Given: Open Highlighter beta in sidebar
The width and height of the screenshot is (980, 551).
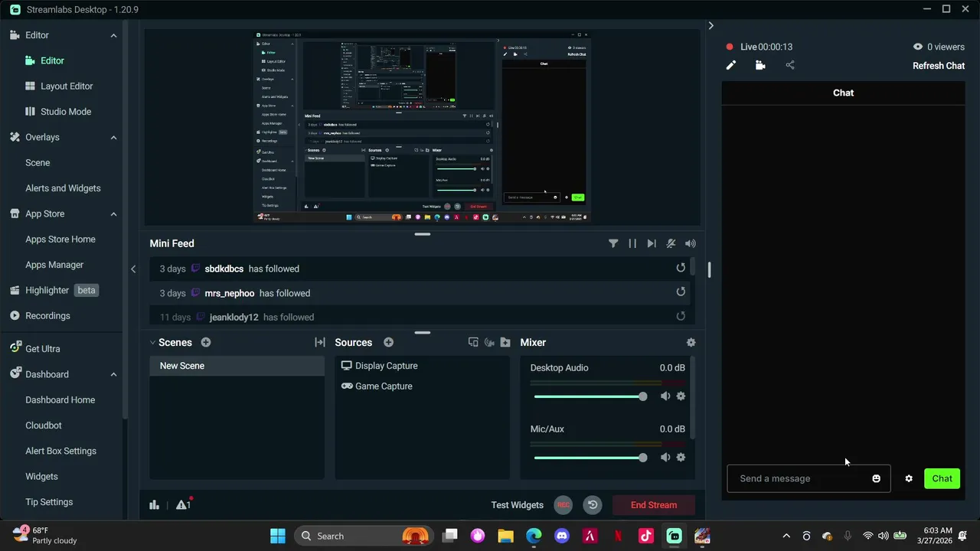Looking at the screenshot, I should [54, 291].
